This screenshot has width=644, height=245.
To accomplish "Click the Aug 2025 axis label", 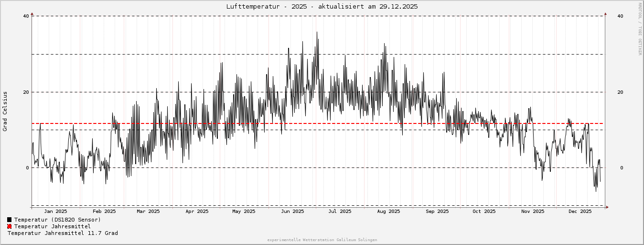I will [x=388, y=211].
